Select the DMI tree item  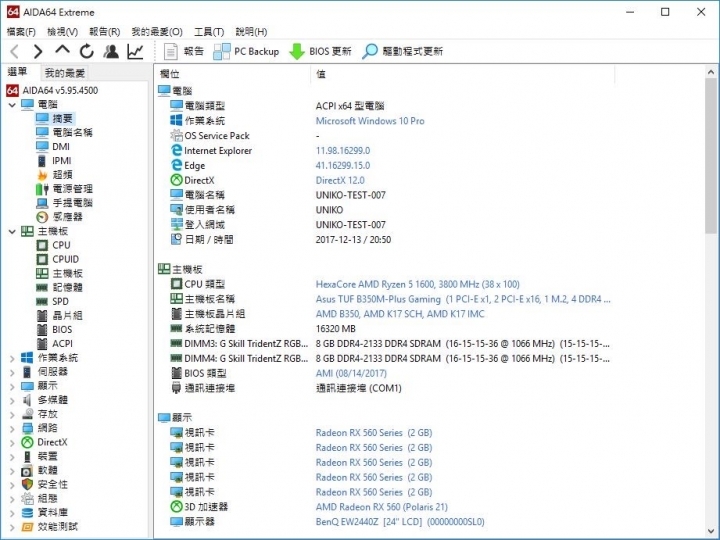(53, 146)
